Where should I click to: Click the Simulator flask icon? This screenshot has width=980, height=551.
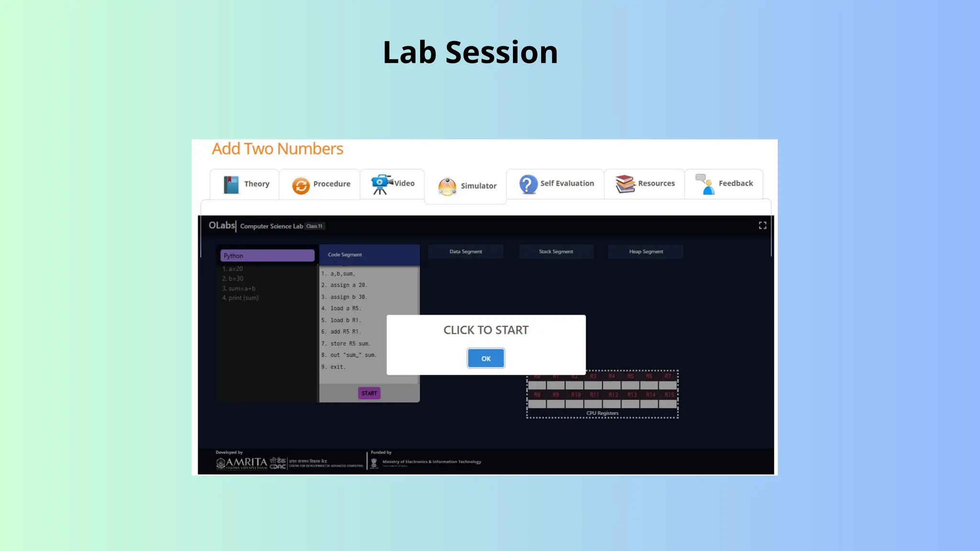pos(447,187)
